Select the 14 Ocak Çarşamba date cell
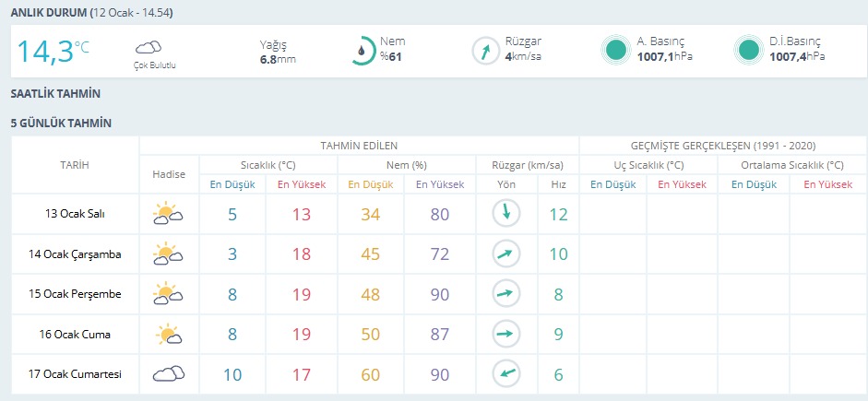The height and width of the screenshot is (401, 868). [x=75, y=254]
